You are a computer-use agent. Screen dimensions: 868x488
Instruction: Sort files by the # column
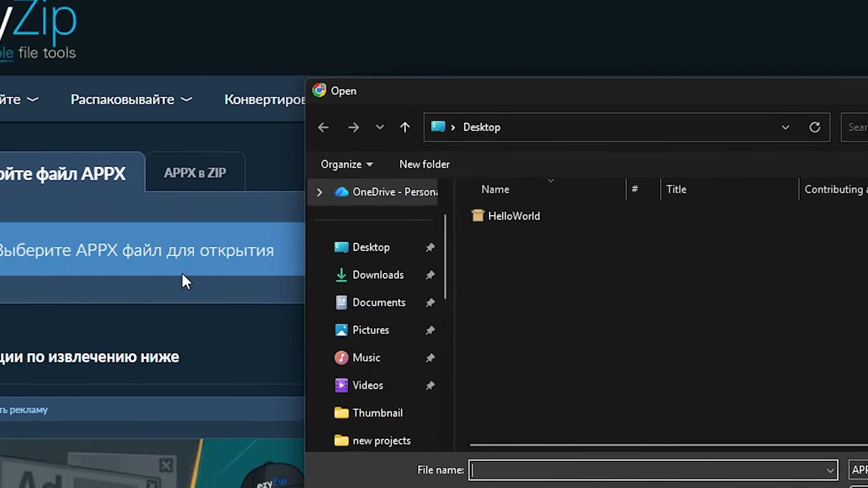pyautogui.click(x=635, y=189)
